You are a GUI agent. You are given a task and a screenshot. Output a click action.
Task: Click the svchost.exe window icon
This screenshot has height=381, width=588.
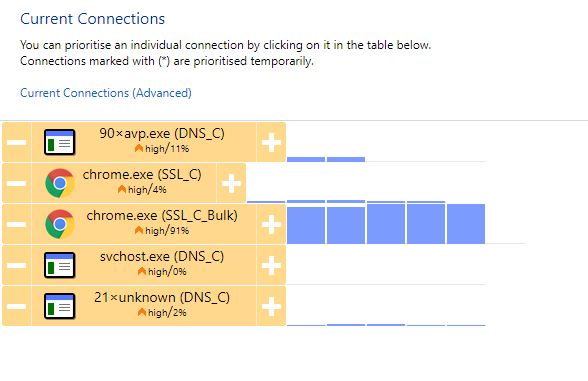[60, 265]
